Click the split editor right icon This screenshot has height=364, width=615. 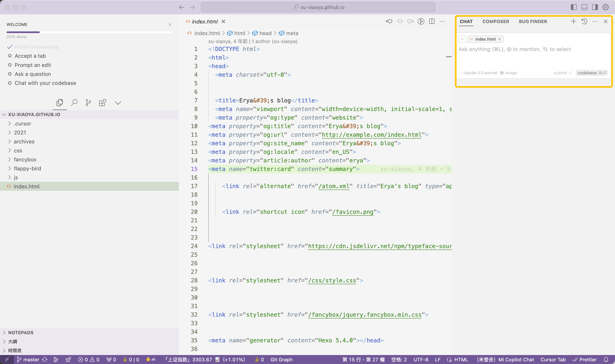[432, 22]
